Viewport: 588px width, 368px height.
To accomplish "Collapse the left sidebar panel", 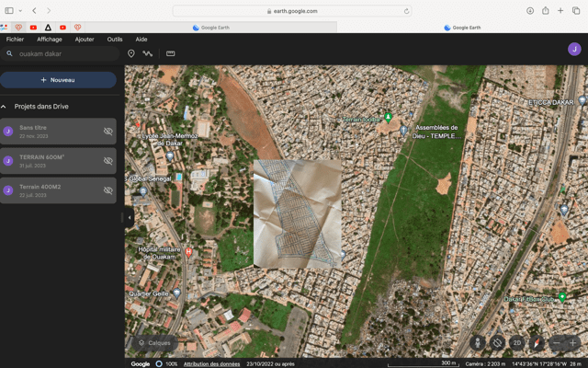I will (x=130, y=217).
